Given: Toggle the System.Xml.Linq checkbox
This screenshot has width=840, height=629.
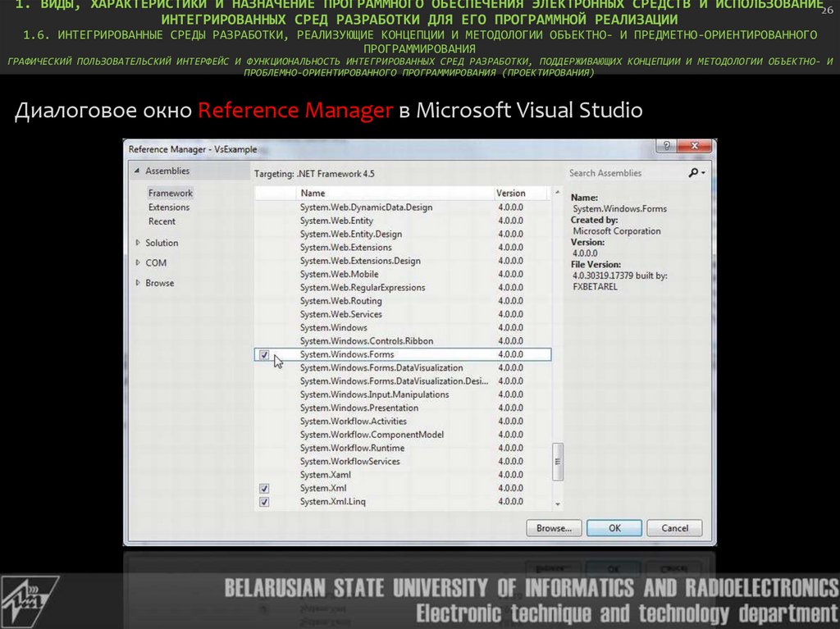Looking at the screenshot, I should point(264,502).
